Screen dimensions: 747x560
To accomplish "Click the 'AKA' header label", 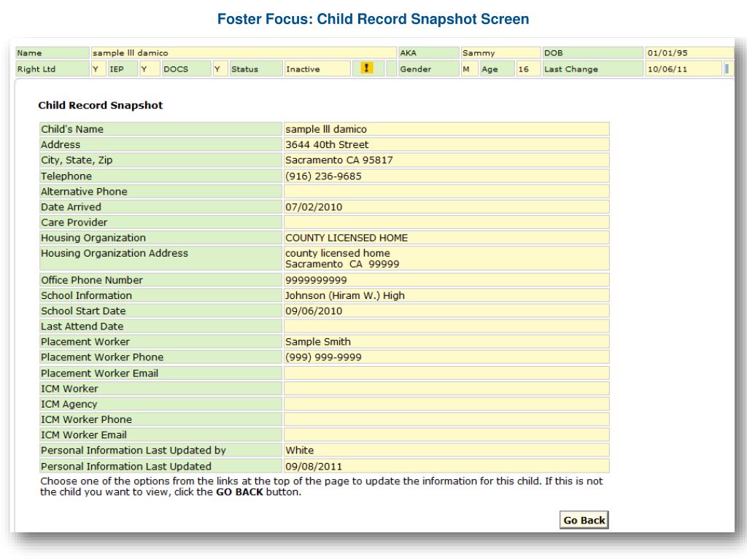I will tap(408, 52).
